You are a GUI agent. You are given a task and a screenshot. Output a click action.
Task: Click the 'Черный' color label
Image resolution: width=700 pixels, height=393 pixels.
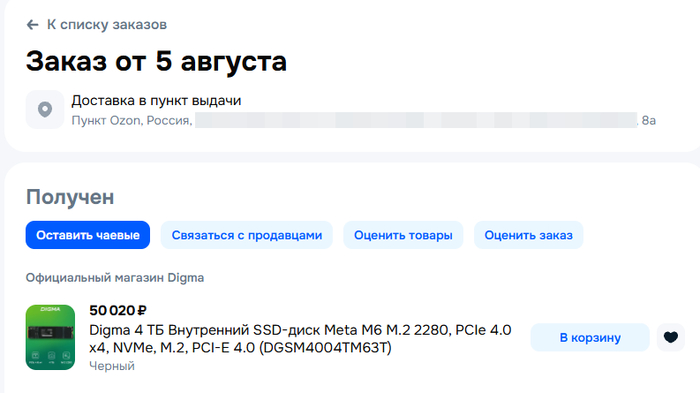click(112, 366)
